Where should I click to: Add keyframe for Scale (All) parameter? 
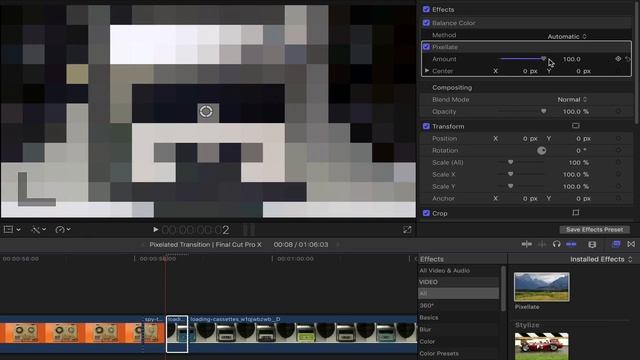pos(619,162)
